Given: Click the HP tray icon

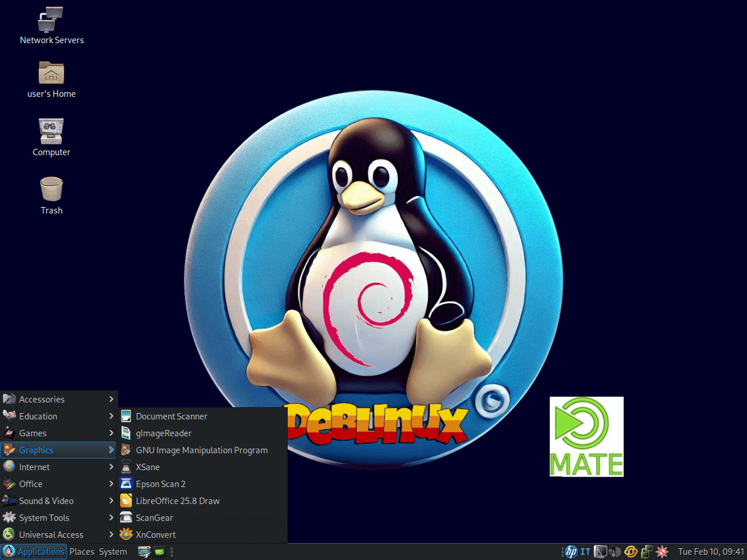Looking at the screenshot, I should [x=571, y=552].
